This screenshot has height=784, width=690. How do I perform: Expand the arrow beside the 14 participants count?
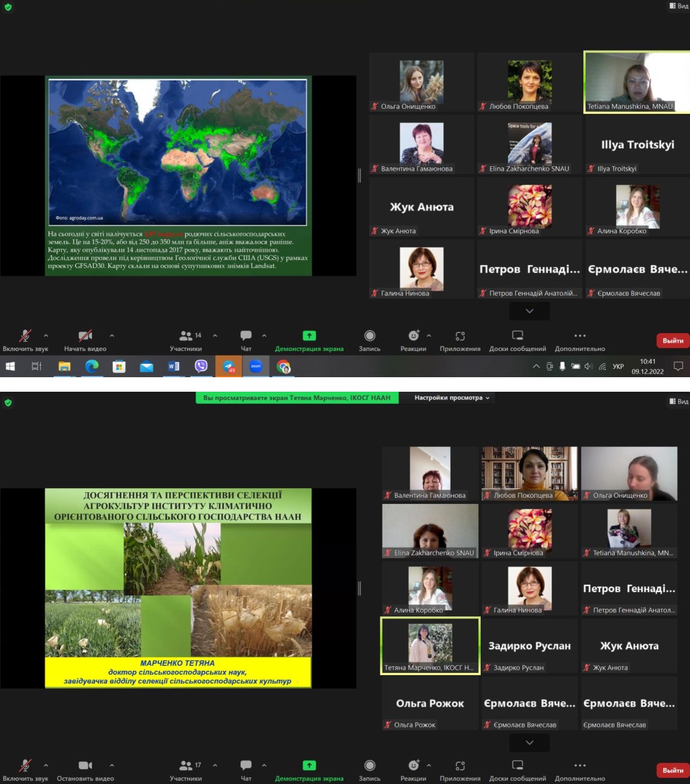point(215,335)
